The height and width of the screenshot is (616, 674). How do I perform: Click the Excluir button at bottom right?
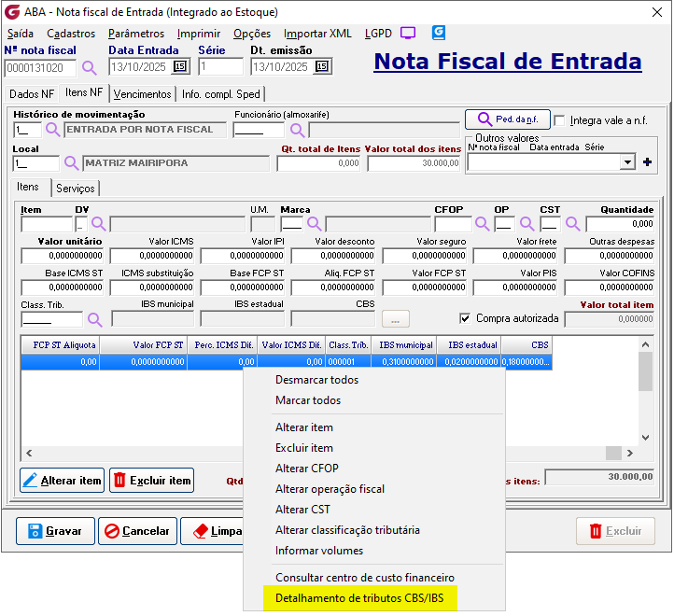pos(615,531)
